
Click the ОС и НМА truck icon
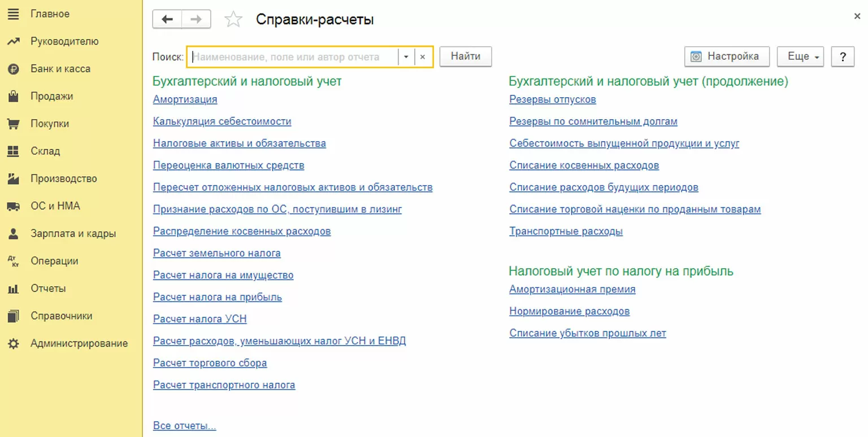(14, 206)
